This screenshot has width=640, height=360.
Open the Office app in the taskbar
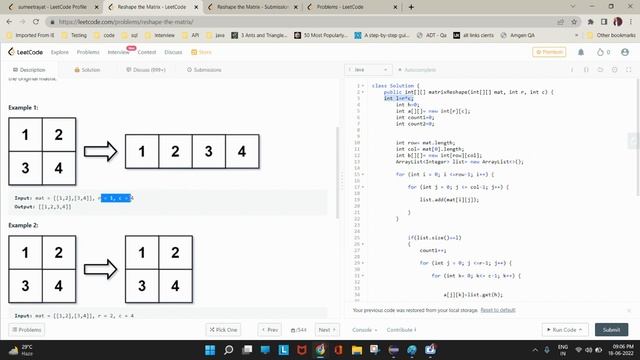338,350
